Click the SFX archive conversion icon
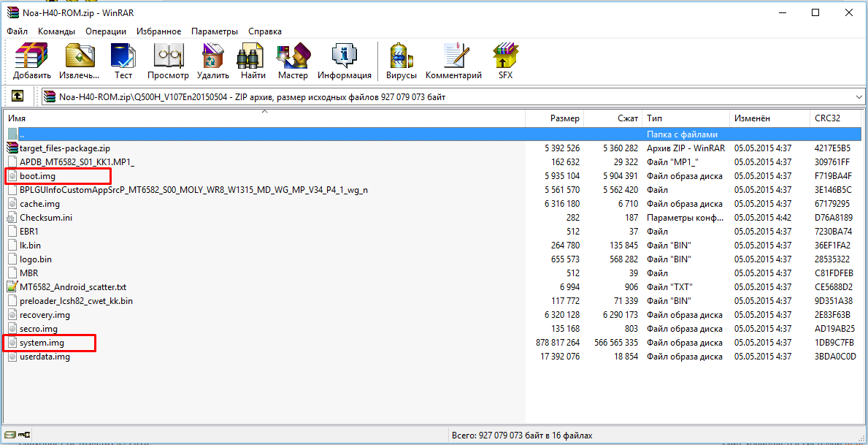The image size is (868, 445). pyautogui.click(x=505, y=61)
